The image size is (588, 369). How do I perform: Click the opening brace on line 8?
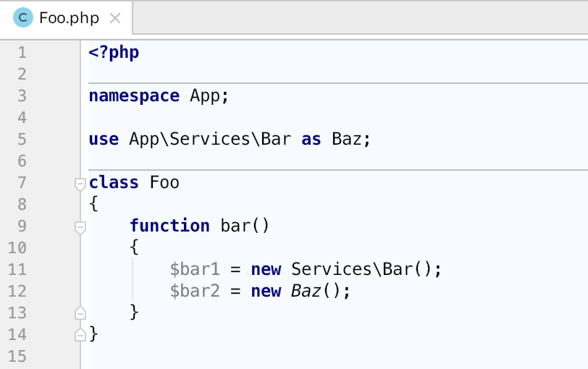93,204
